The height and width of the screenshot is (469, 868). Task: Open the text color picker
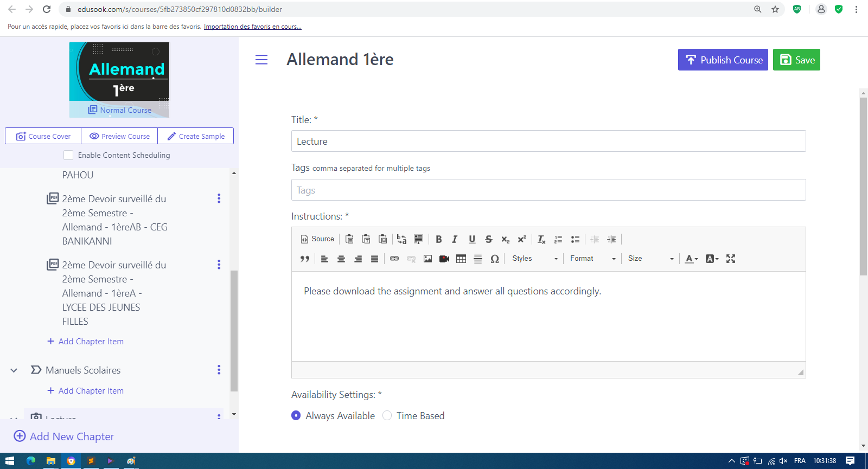691,259
